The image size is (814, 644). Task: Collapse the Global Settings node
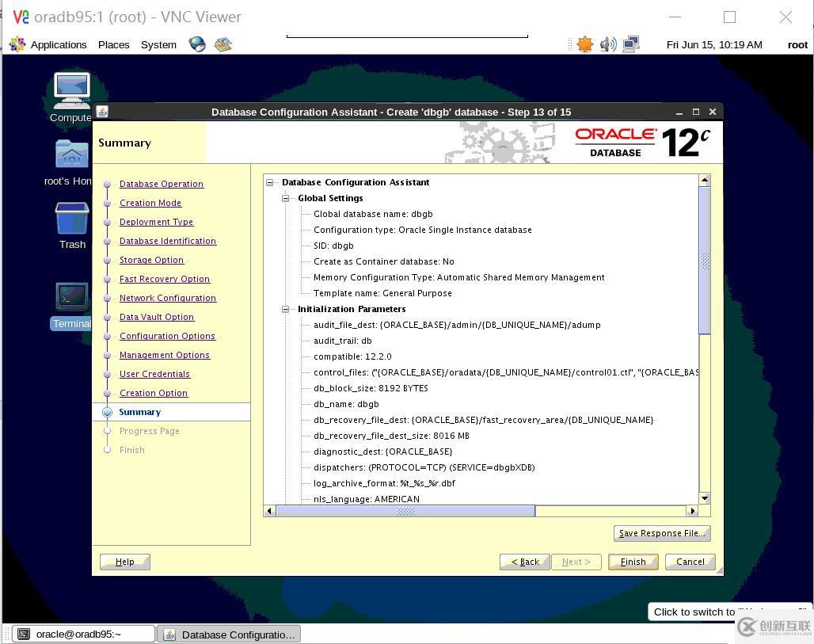(285, 198)
